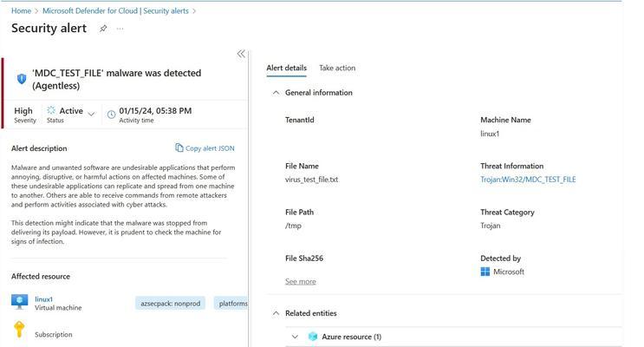Viewport: 644px width, 347px height.
Task: Select the Trojan threat category value
Action: (x=490, y=226)
